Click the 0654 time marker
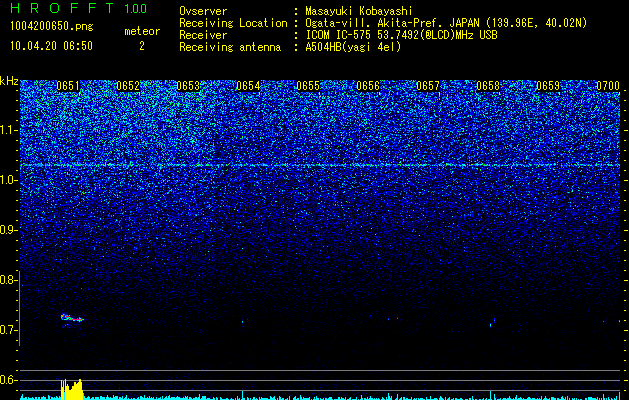Viewport: 629px width, 400px height. pyautogui.click(x=248, y=86)
